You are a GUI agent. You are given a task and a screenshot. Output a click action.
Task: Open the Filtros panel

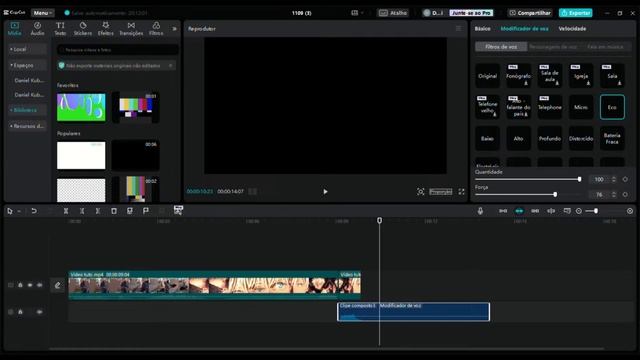pyautogui.click(x=156, y=29)
